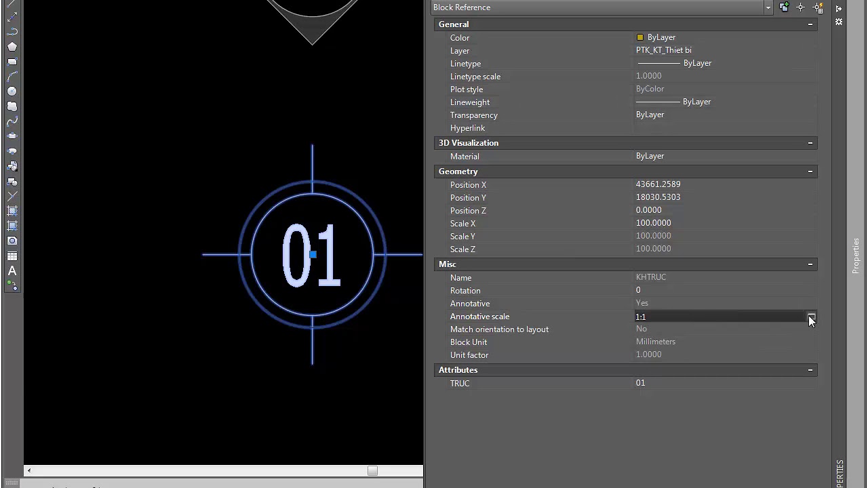Select the Ellipse Arc tool
The width and height of the screenshot is (868, 488).
coord(12,151)
